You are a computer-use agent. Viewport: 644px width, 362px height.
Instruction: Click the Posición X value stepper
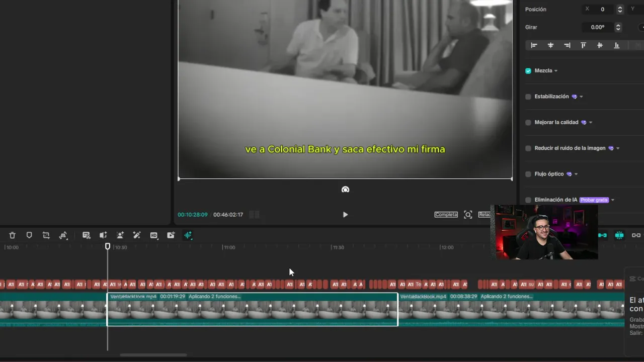tap(620, 9)
